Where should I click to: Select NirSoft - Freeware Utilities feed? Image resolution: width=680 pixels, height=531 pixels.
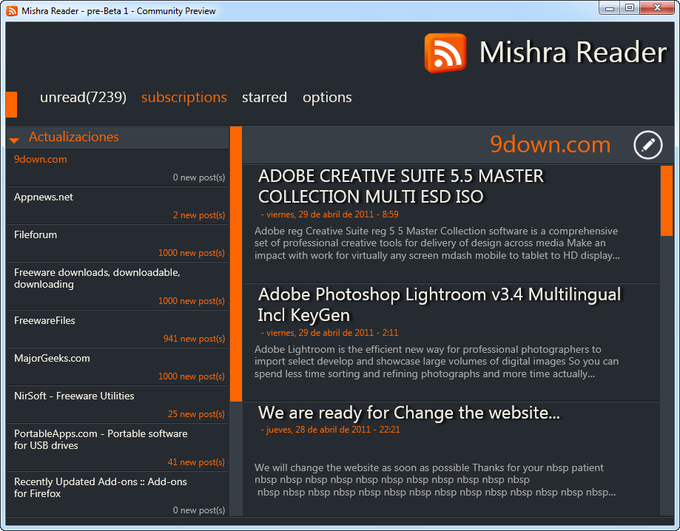pos(118,405)
